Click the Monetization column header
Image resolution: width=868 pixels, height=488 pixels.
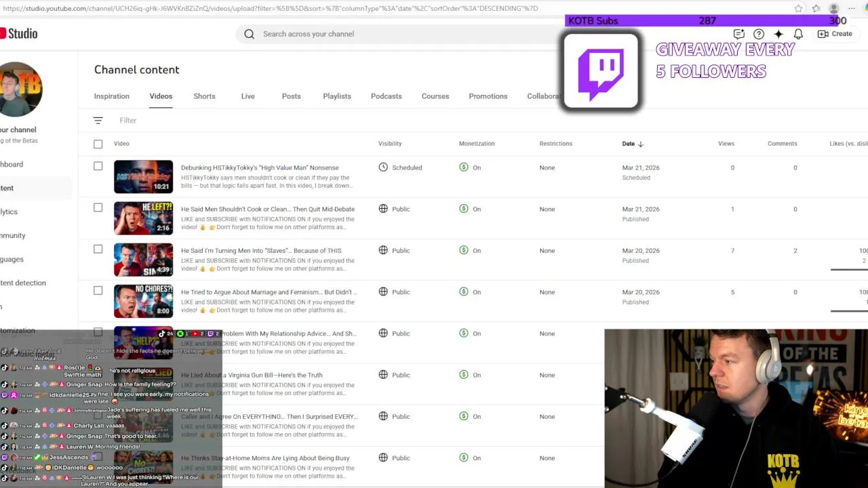[x=477, y=144]
